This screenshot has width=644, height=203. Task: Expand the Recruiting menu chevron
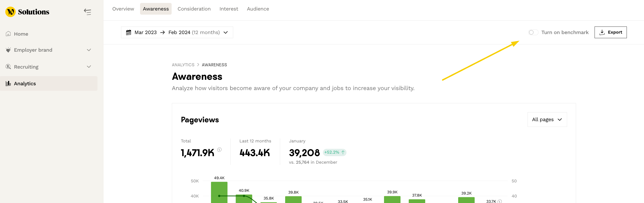(x=89, y=67)
